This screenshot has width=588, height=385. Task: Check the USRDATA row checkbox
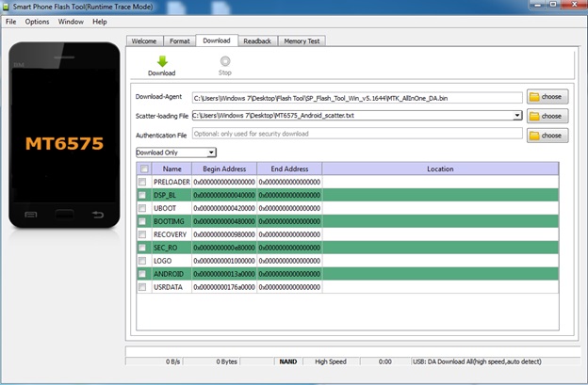tap(142, 287)
